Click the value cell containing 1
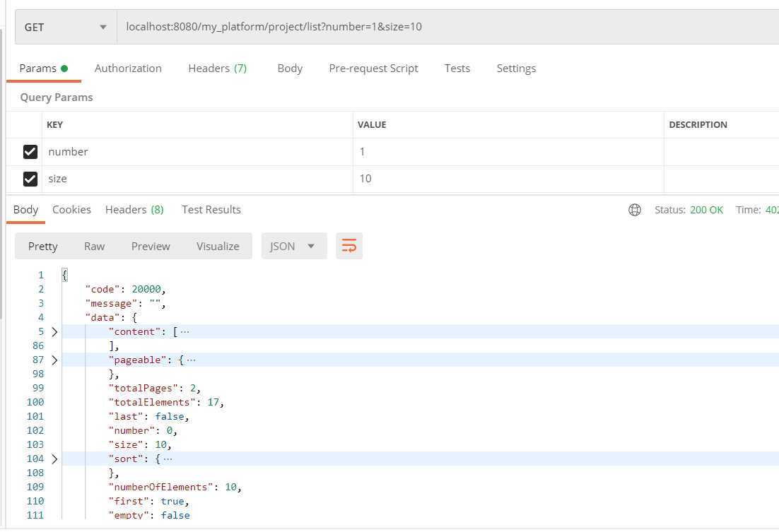Image resolution: width=779 pixels, height=532 pixels. click(x=508, y=151)
